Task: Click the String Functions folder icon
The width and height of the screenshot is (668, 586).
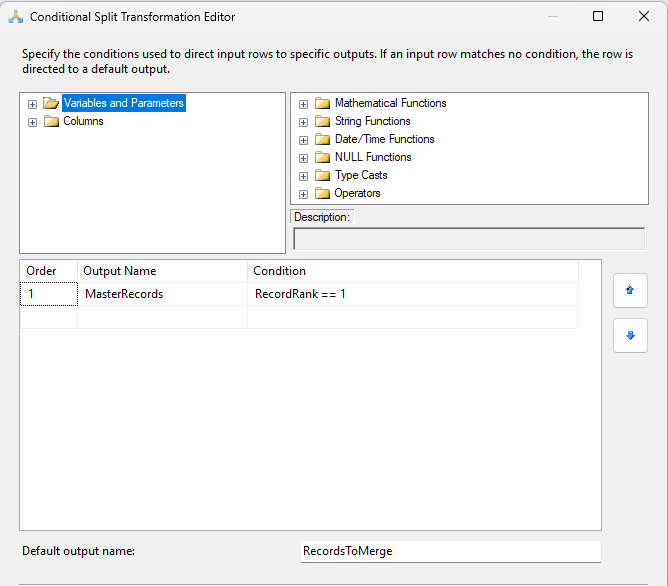Action: point(322,121)
